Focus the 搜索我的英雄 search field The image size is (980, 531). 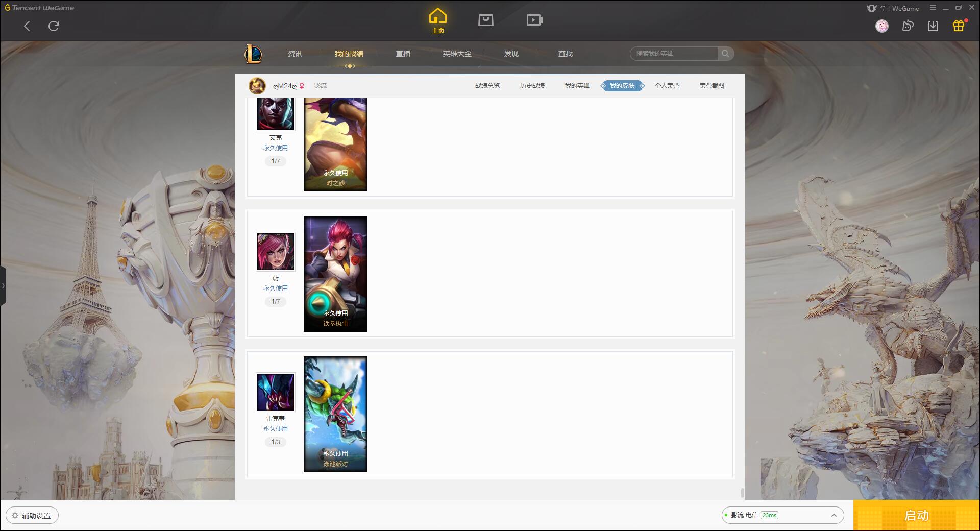tap(674, 54)
